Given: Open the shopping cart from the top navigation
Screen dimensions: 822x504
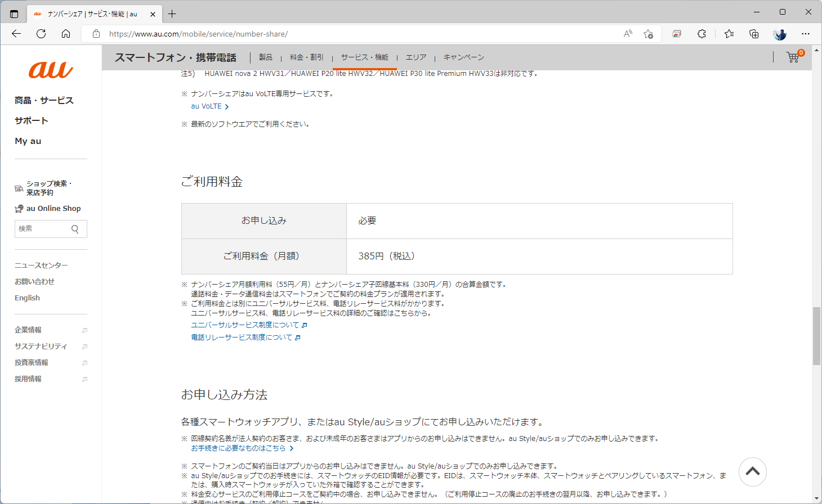Looking at the screenshot, I should point(793,57).
